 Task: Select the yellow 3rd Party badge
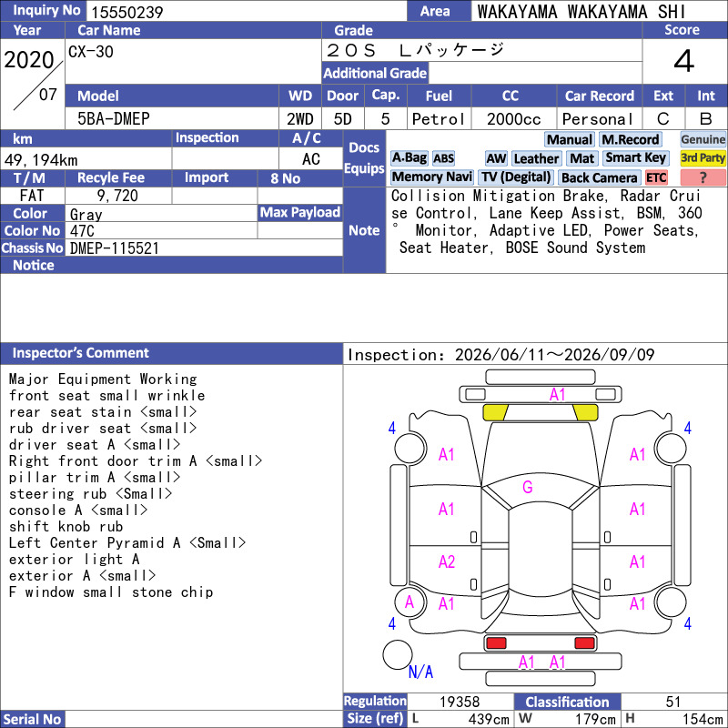point(703,157)
